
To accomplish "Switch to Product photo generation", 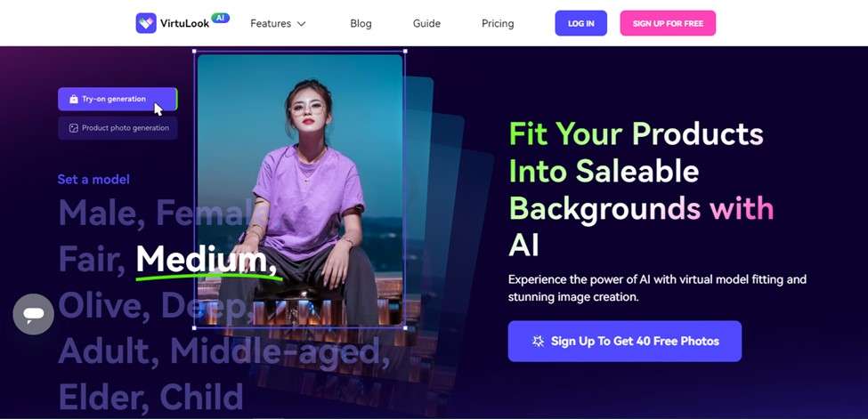I will click(118, 128).
